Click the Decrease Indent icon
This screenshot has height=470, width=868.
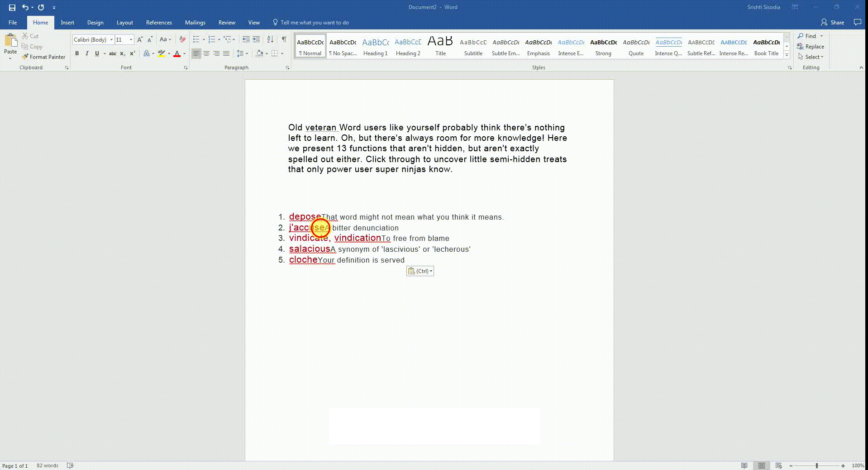click(246, 39)
